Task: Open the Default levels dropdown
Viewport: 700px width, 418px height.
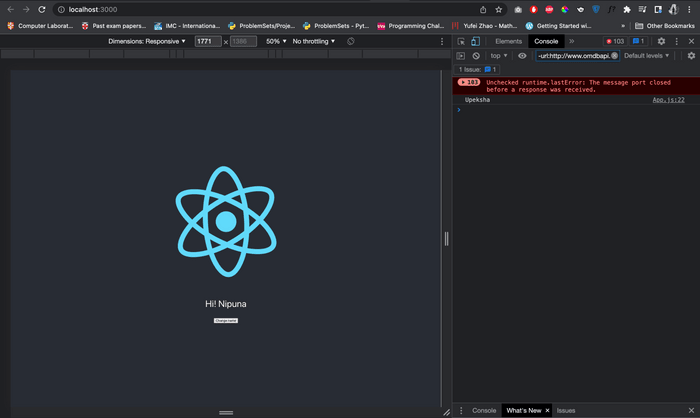Action: point(646,56)
